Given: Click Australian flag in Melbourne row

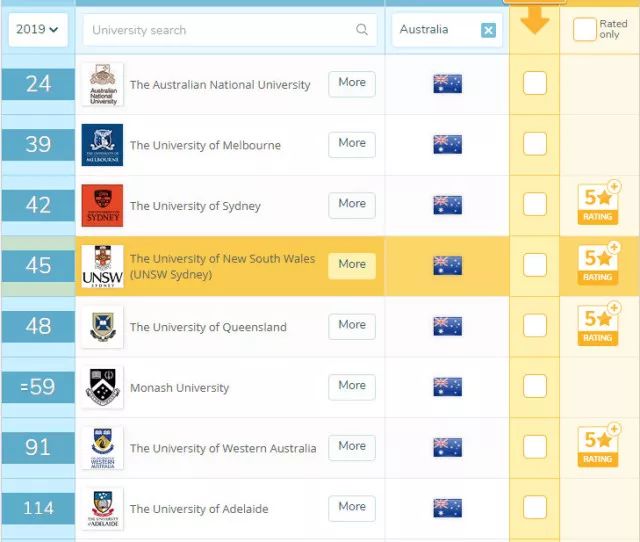Looking at the screenshot, I should coord(448,144).
